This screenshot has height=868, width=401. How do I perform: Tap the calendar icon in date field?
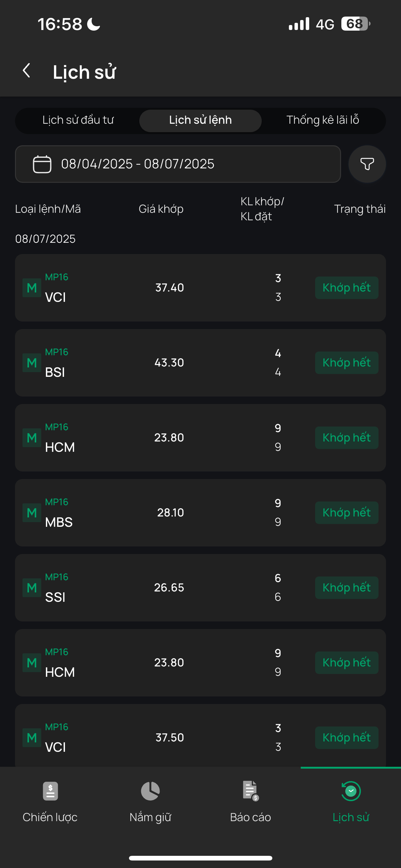point(42,164)
